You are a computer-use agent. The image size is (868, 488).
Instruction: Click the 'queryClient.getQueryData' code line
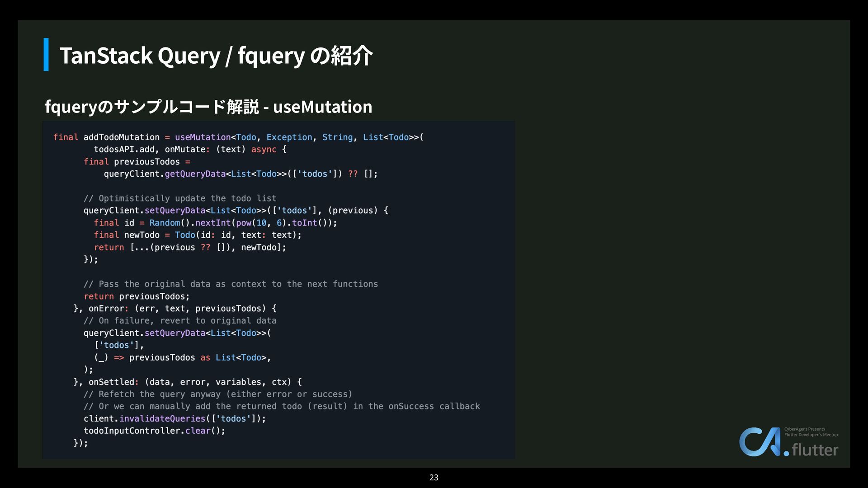241,174
